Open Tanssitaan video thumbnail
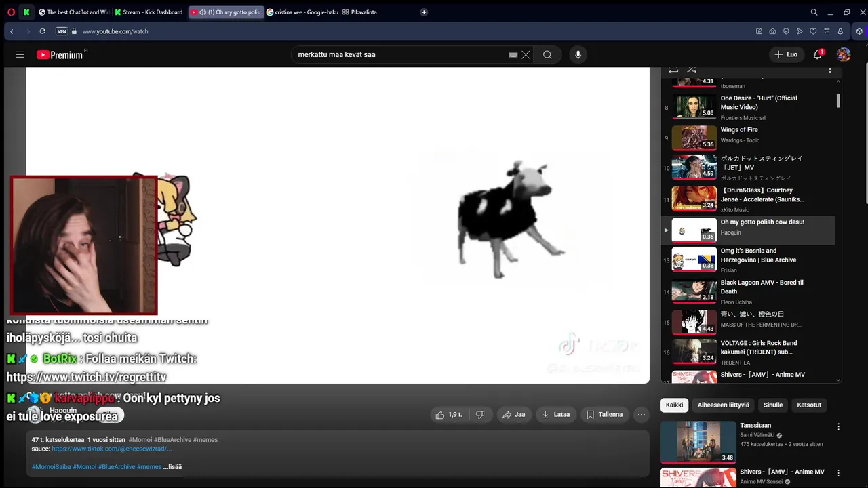This screenshot has width=868, height=488. pyautogui.click(x=698, y=442)
